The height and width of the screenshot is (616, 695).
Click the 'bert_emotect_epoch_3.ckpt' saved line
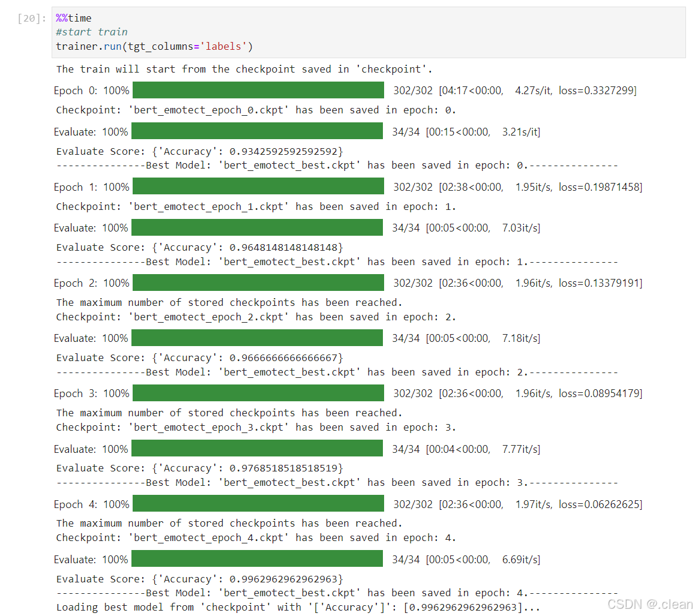[x=256, y=427]
